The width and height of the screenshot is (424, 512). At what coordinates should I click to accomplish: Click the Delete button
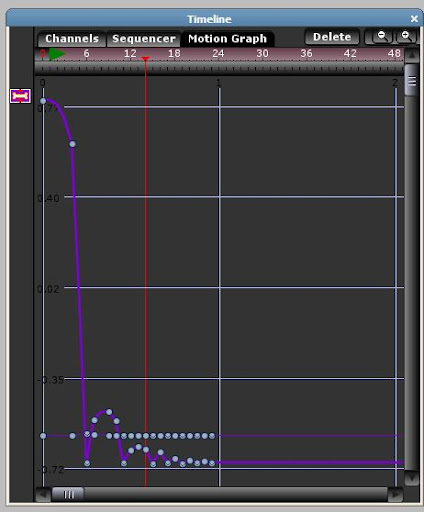coord(332,37)
